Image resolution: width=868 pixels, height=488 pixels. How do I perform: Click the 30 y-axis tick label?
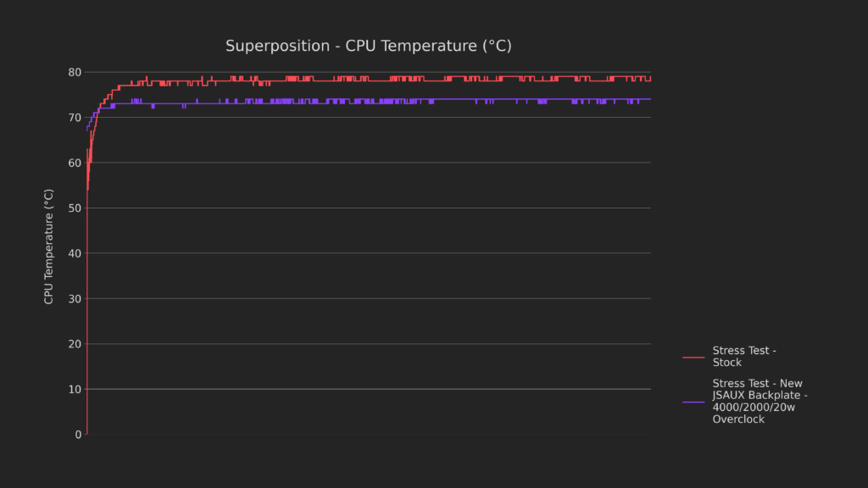[75, 299]
